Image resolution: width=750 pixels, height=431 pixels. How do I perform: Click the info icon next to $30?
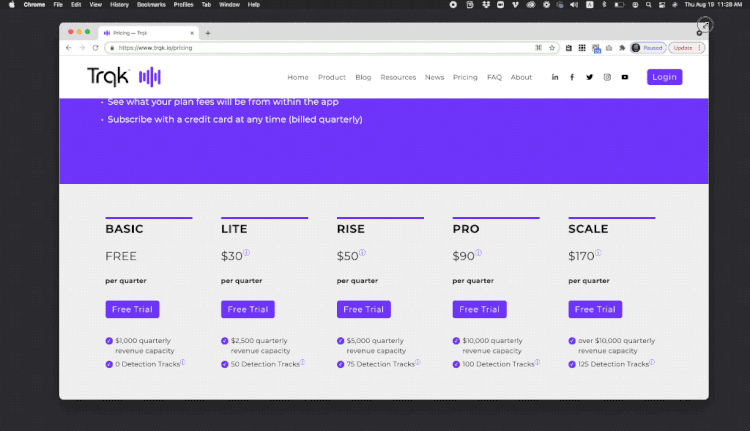[246, 253]
